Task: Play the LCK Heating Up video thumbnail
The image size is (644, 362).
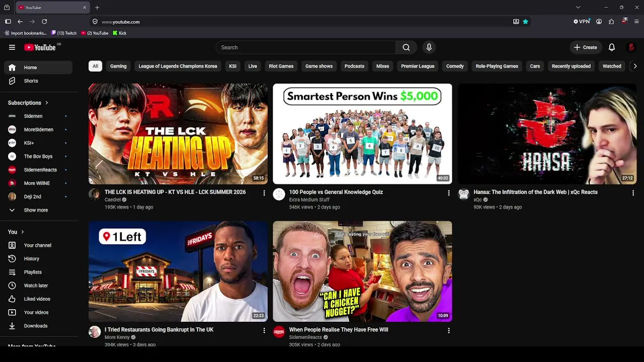Action: coord(178,134)
